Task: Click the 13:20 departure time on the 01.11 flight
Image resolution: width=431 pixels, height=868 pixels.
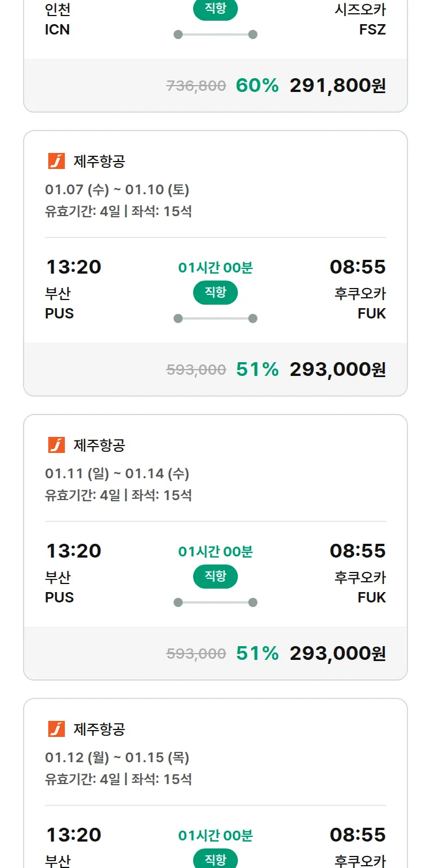Action: click(x=74, y=551)
